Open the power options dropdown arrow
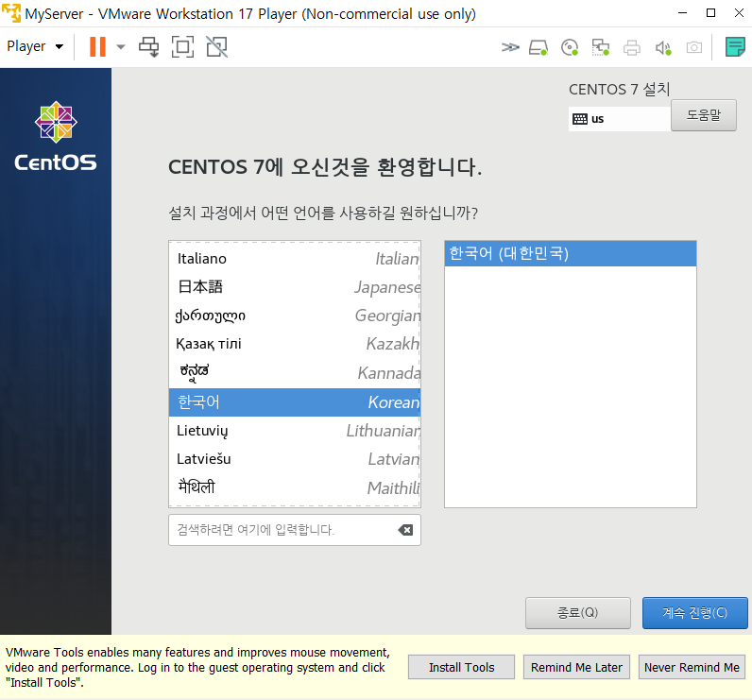This screenshot has height=700, width=752. tap(121, 47)
